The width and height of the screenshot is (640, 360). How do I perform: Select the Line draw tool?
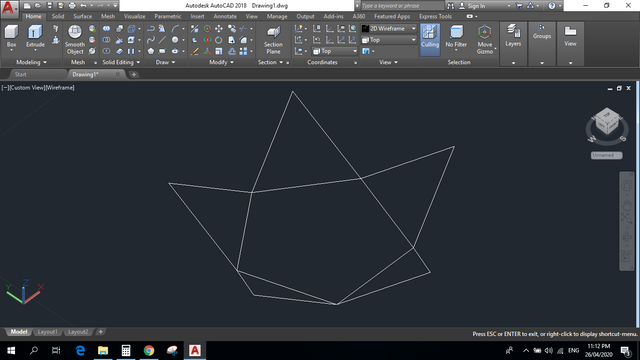pyautogui.click(x=162, y=40)
